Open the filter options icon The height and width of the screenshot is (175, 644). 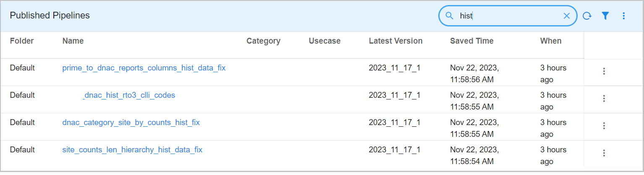pos(605,16)
